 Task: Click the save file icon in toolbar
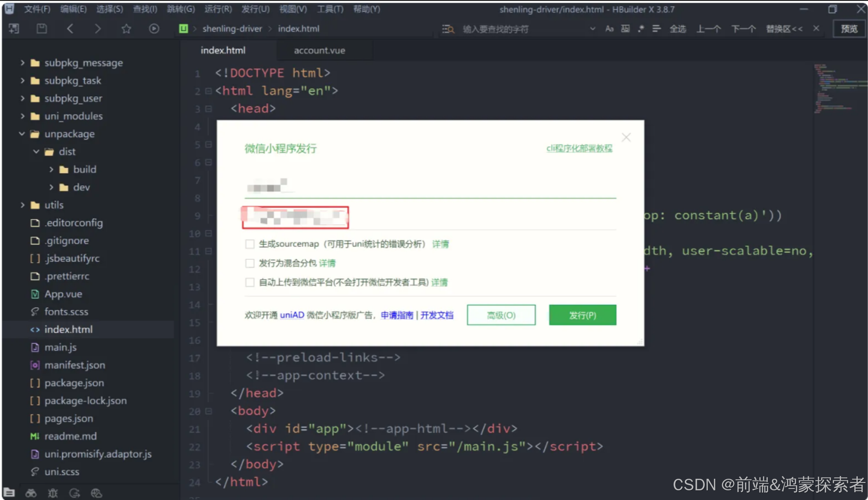pyautogui.click(x=42, y=29)
